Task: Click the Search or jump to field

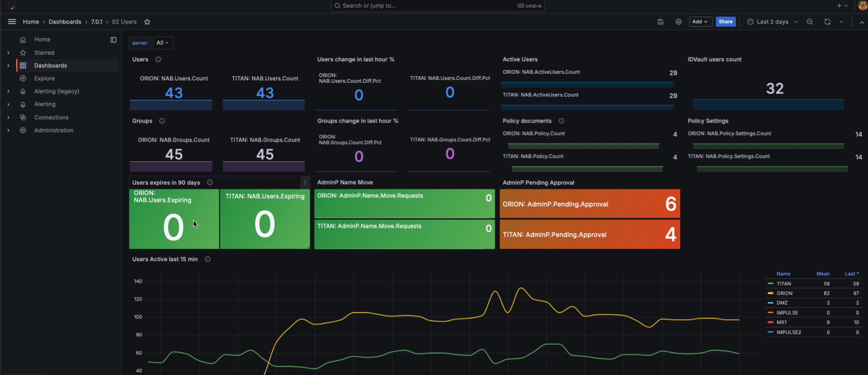Action: pos(437,6)
